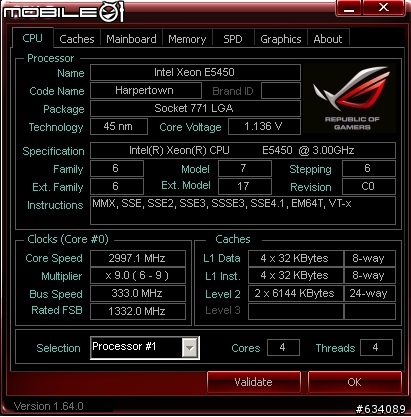Viewport: 411px width, 417px height.
Task: Click the L1 Inst. 4 x 32 KBytes value
Action: pos(296,276)
